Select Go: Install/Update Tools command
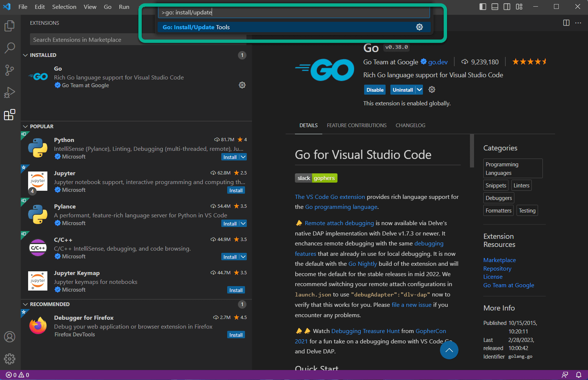This screenshot has height=380, width=588. tap(294, 27)
